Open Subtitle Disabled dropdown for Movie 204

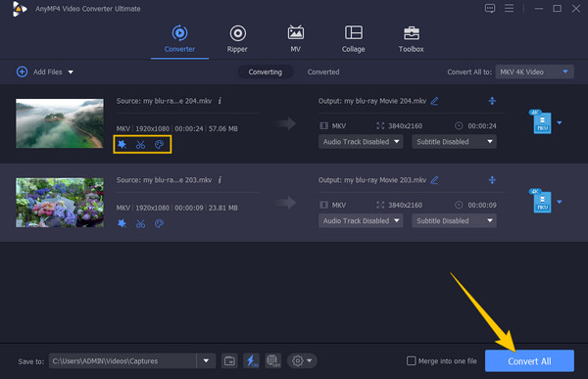(x=454, y=142)
